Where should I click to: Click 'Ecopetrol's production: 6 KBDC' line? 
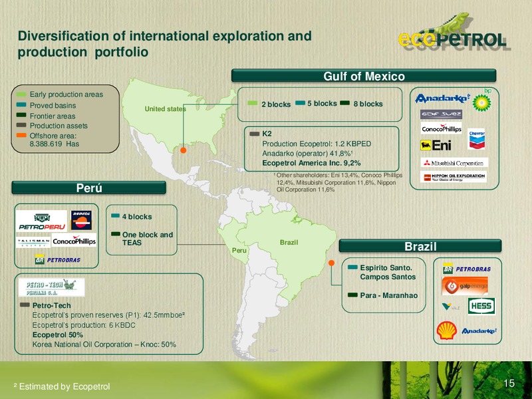click(84, 325)
